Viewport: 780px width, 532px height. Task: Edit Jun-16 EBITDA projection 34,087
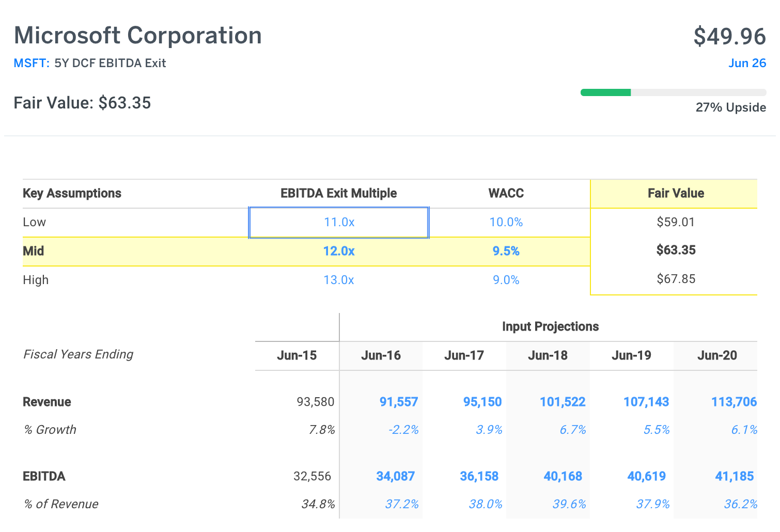pos(396,477)
